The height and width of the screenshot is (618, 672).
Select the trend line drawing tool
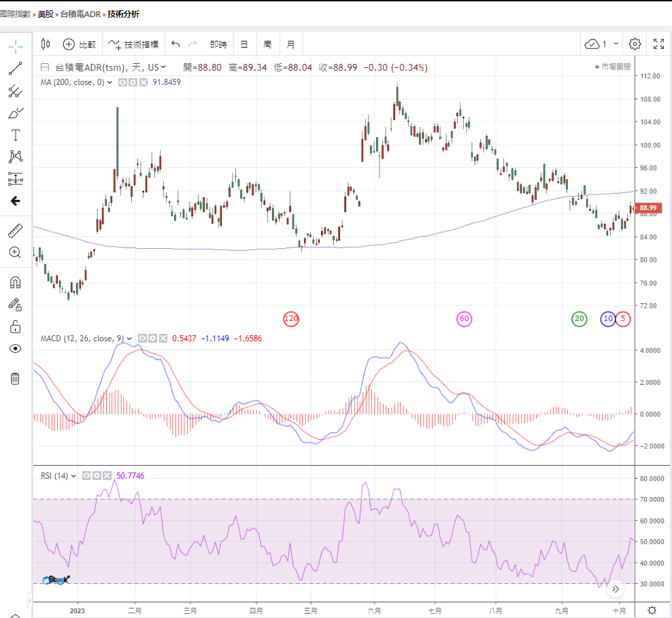pos(15,68)
